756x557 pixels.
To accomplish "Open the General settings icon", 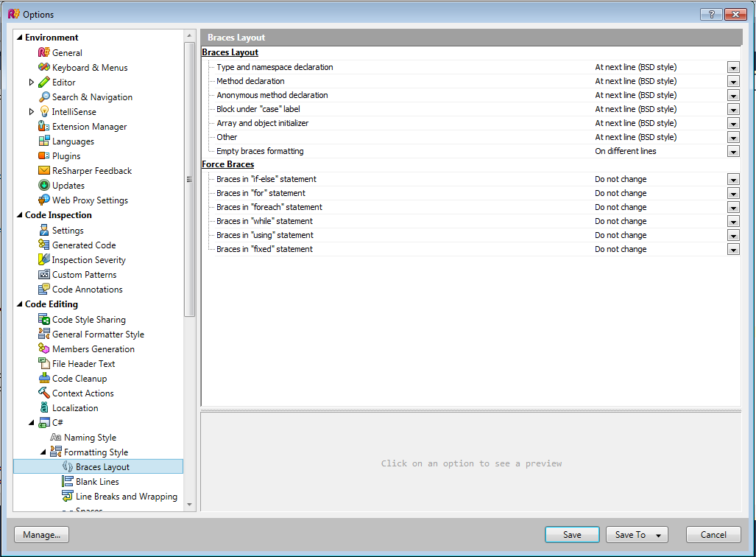I will [44, 52].
